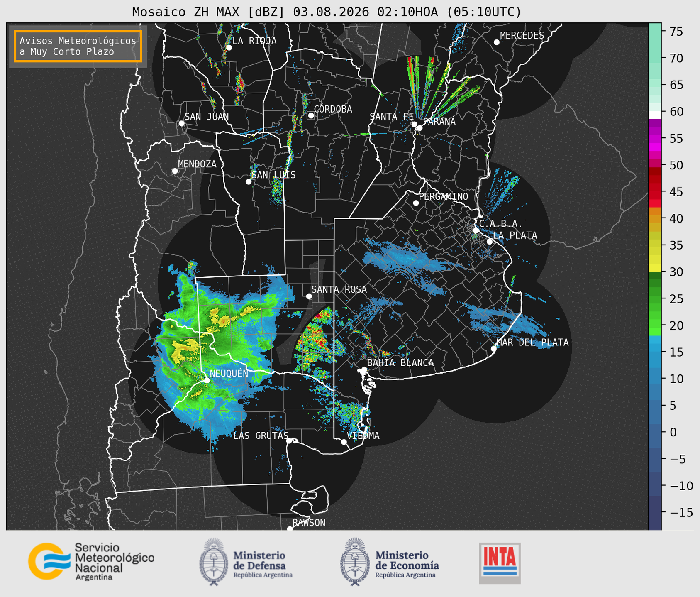Click the Mar del Plata marker dot
The image size is (700, 597).
tap(494, 349)
